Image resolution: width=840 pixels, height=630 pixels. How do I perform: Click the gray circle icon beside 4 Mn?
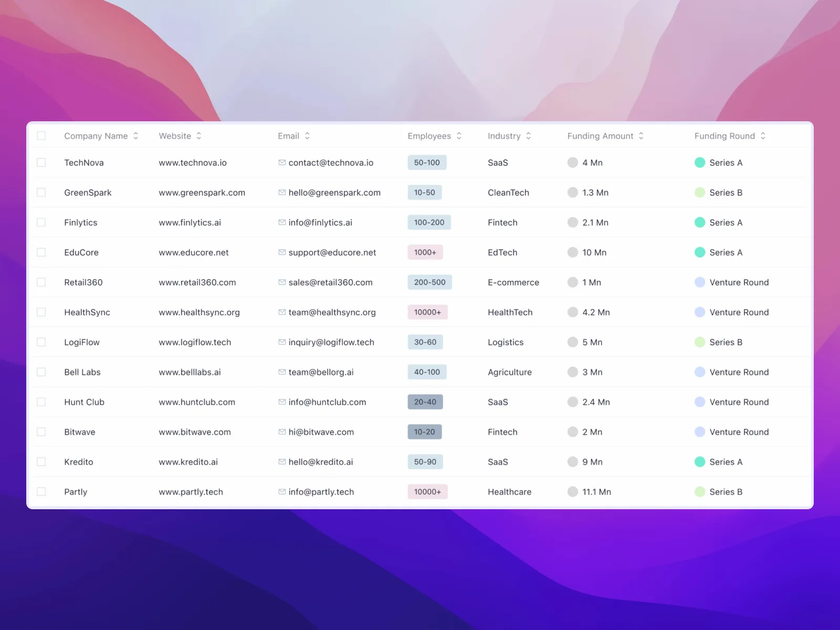click(x=573, y=163)
